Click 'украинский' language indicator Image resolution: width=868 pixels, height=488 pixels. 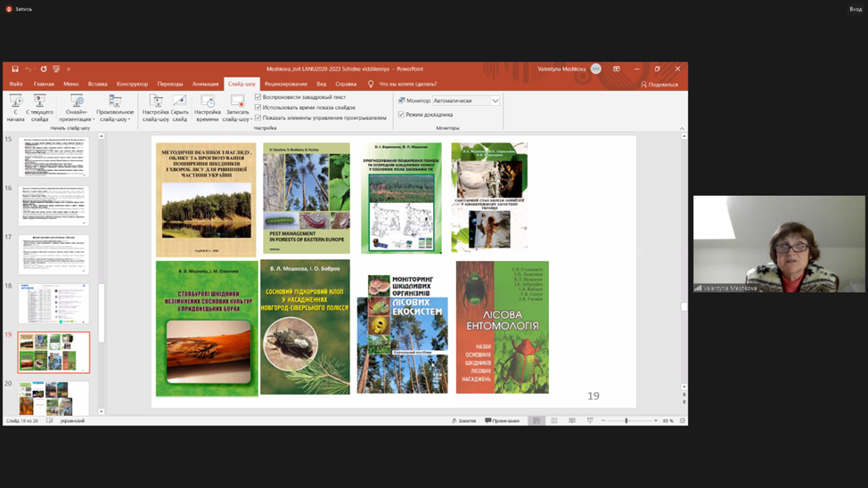click(72, 421)
